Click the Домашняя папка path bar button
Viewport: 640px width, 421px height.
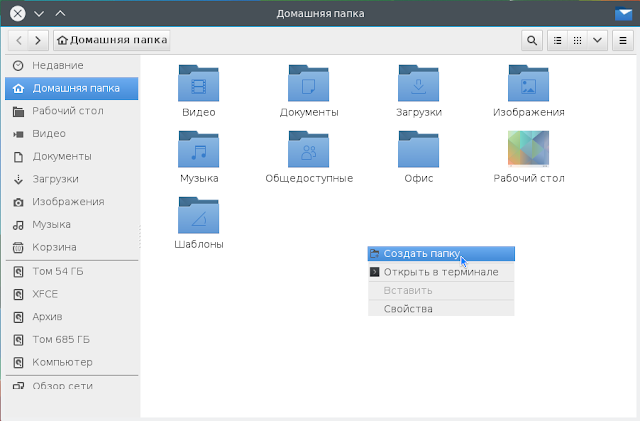tap(112, 40)
